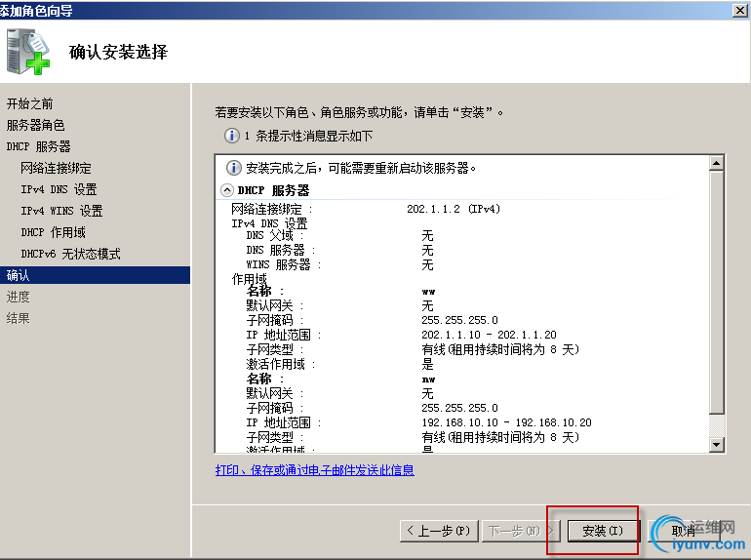Click the 安装(I) install button
751x560 pixels.
click(x=603, y=531)
